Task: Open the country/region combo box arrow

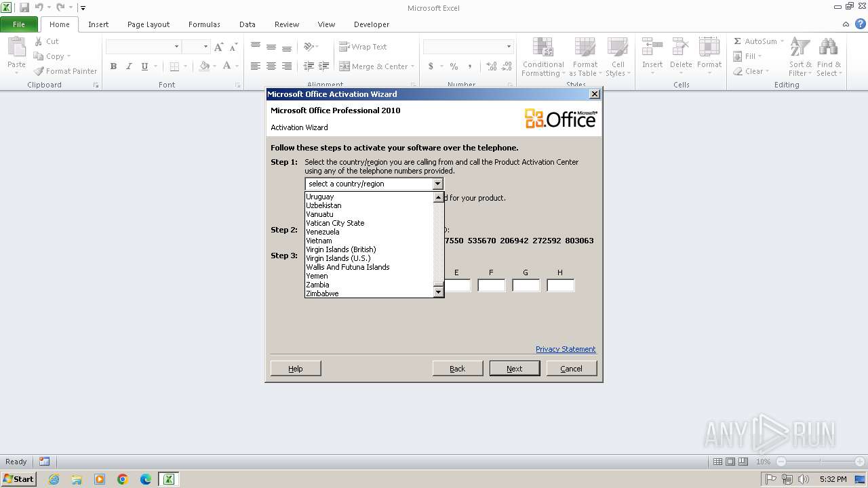Action: click(437, 184)
